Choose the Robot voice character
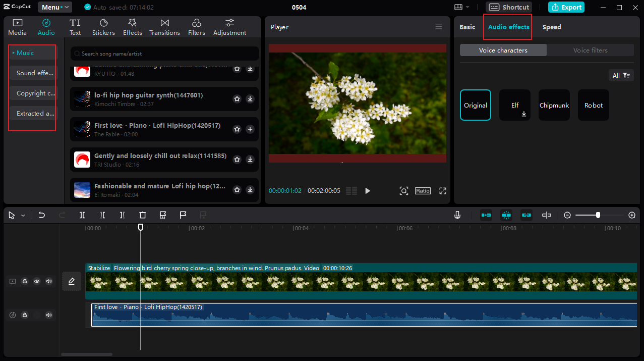 594,105
